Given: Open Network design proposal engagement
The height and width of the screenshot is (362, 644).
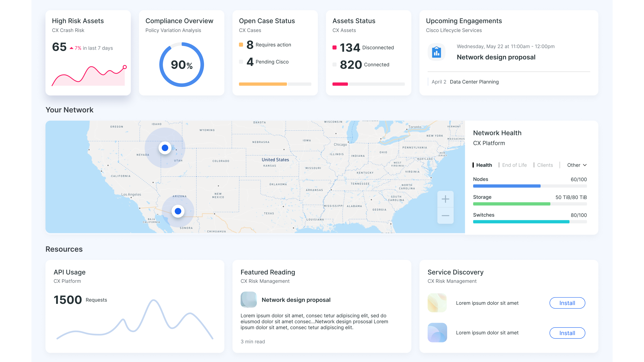Looking at the screenshot, I should [496, 57].
